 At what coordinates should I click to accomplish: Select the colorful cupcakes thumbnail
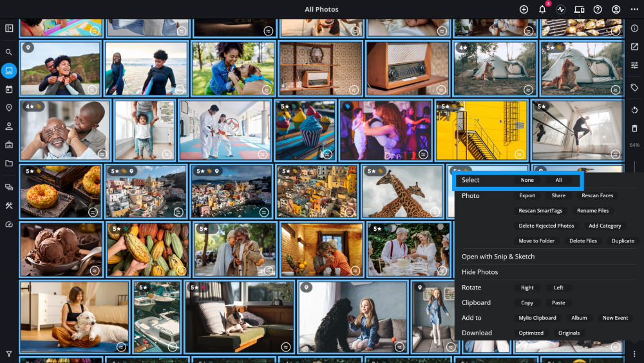305,130
